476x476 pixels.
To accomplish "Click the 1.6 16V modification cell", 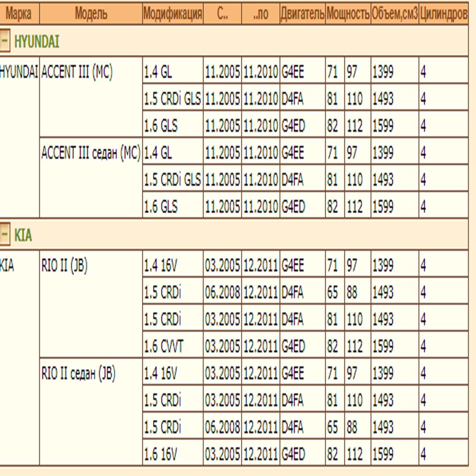I will coord(161,454).
